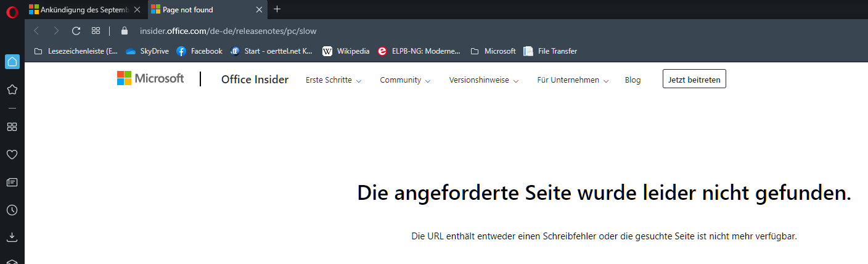Go forward with the forward arrow
This screenshot has width=868, height=264.
(56, 31)
